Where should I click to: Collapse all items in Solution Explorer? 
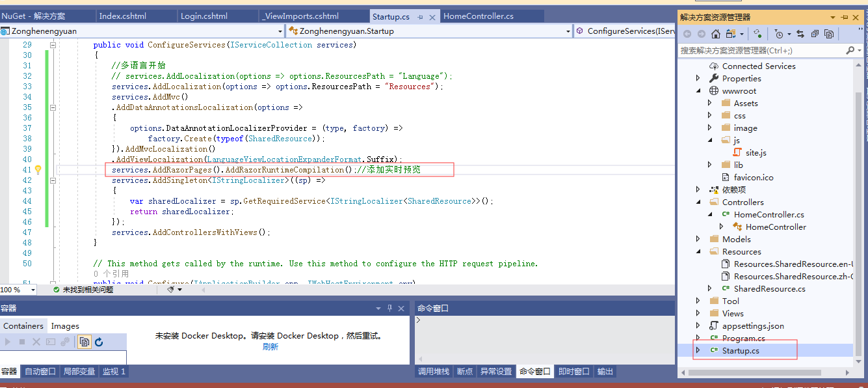point(814,33)
